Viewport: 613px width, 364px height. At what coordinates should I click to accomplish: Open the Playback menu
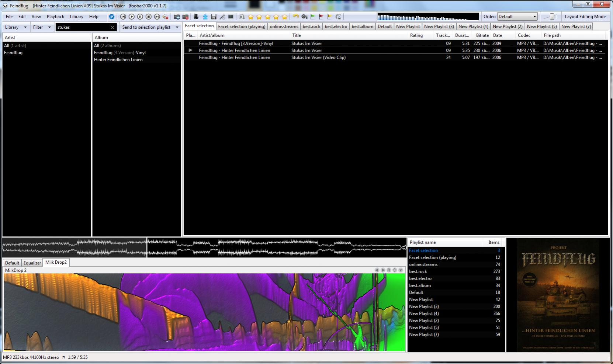coord(55,17)
